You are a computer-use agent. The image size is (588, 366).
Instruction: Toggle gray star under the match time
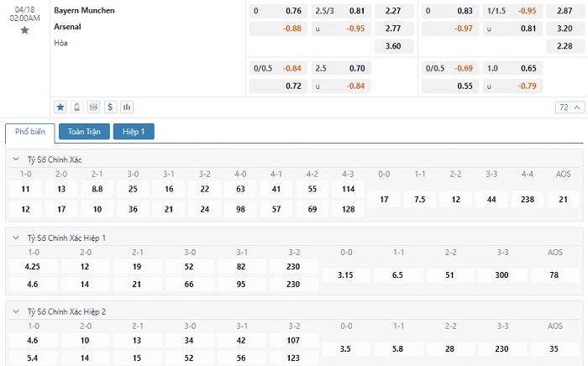point(24,30)
